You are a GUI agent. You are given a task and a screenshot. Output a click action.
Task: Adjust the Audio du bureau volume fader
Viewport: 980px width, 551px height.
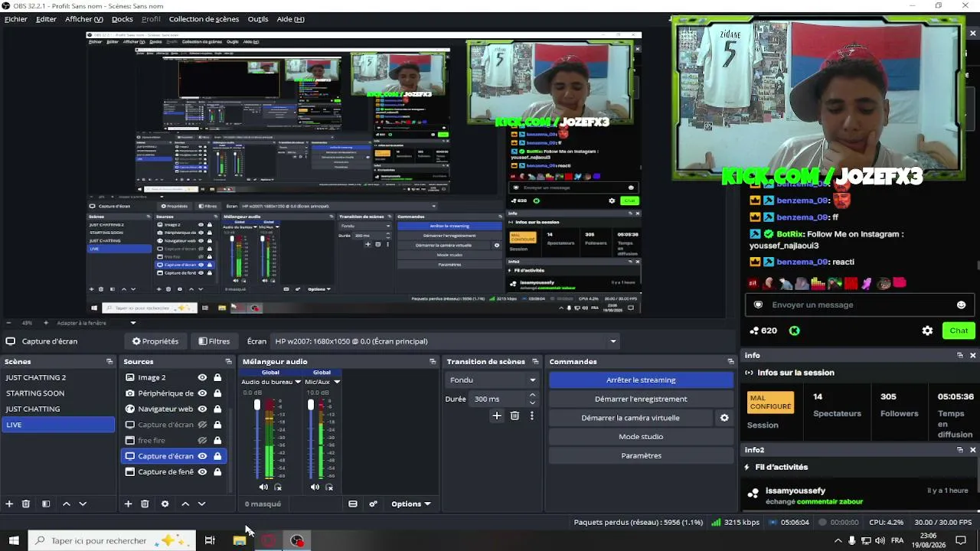click(257, 405)
